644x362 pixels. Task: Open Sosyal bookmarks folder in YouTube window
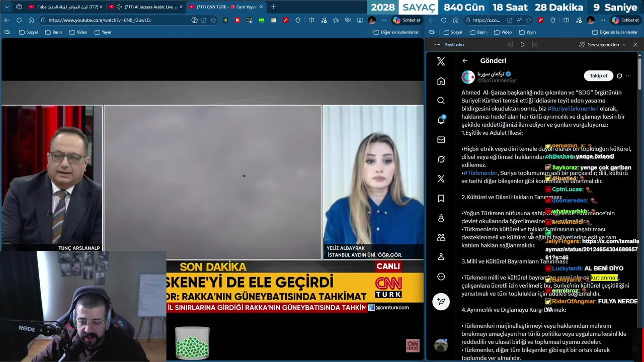coord(29,32)
